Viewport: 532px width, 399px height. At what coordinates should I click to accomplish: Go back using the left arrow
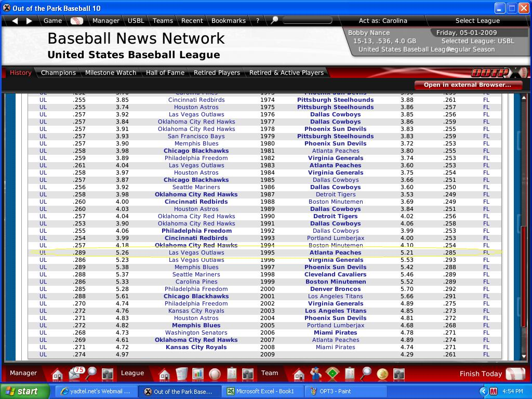(15, 21)
